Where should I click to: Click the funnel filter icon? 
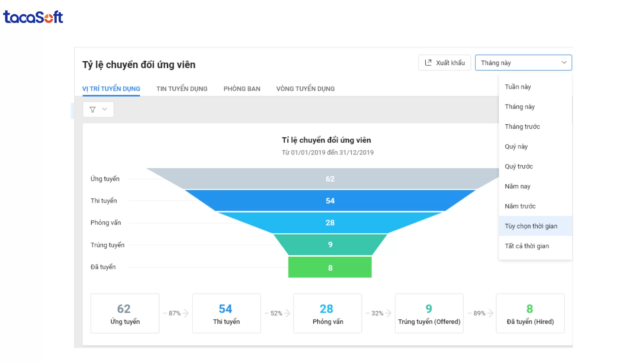pyautogui.click(x=93, y=110)
